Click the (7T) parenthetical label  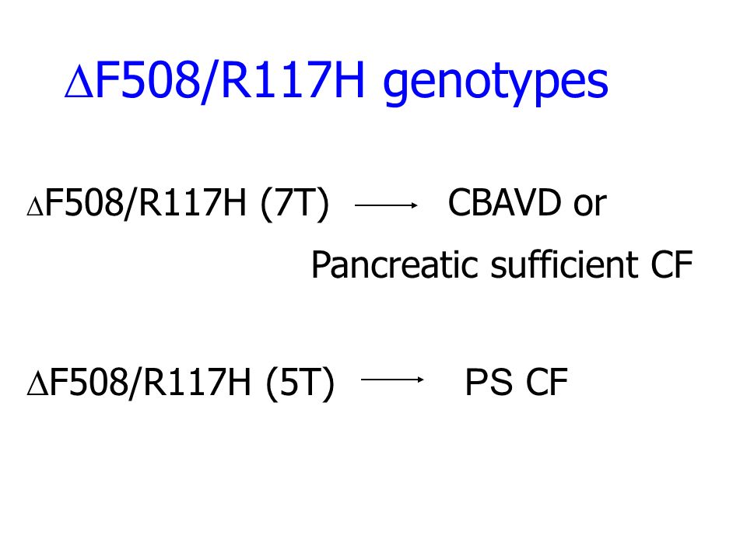(295, 205)
